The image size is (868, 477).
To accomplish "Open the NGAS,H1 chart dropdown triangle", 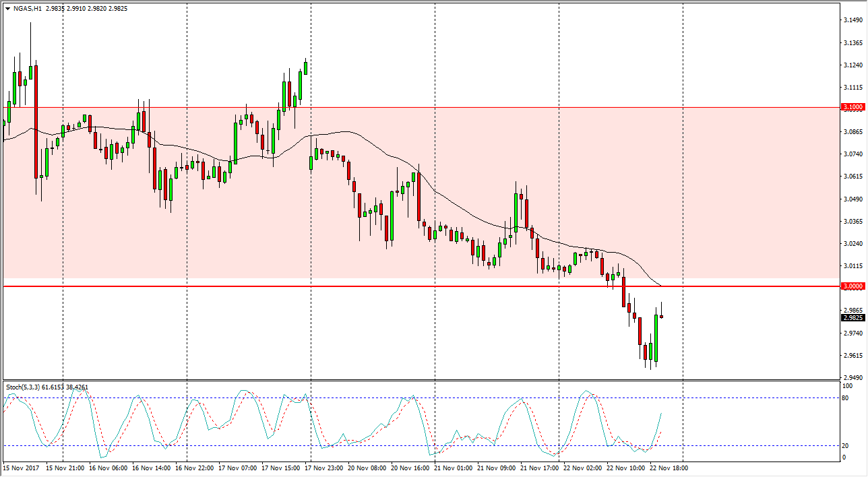I will pos(7,9).
